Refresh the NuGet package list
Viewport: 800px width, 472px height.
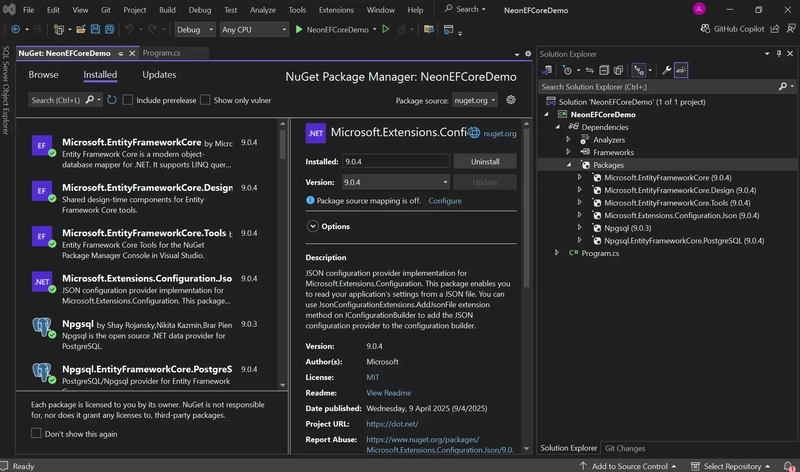[112, 100]
